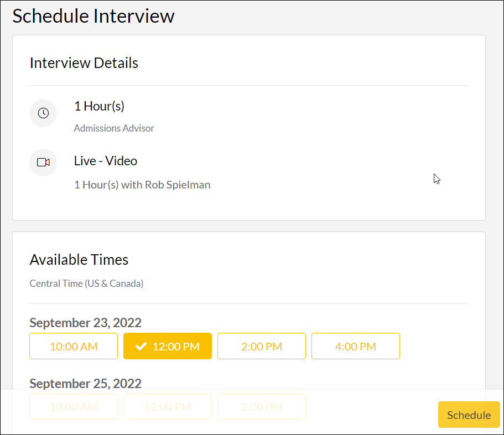This screenshot has width=504, height=435.
Task: Click the Central Time zone label
Action: coord(86,284)
